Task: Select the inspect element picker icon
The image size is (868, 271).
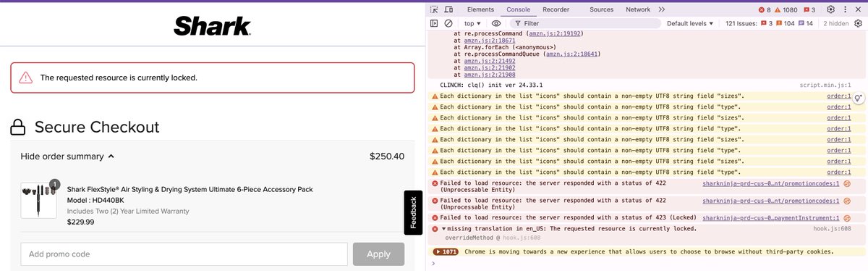Action: point(434,9)
